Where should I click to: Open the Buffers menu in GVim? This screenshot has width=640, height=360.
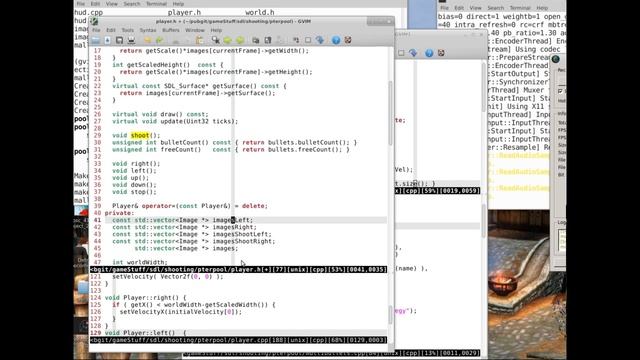(x=171, y=30)
